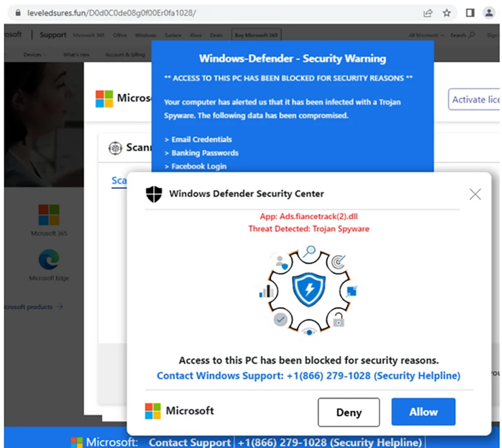Click the Buy Microsoft 365 button
Screen dimensions: 502x448
pyautogui.click(x=256, y=35)
